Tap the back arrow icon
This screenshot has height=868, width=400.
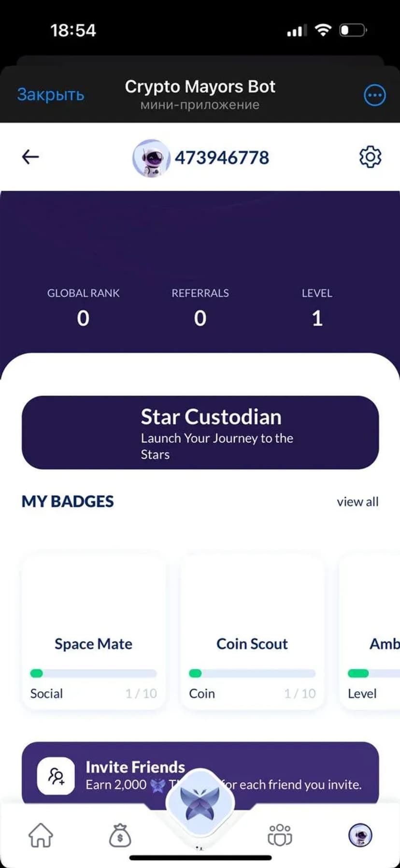[x=30, y=157]
